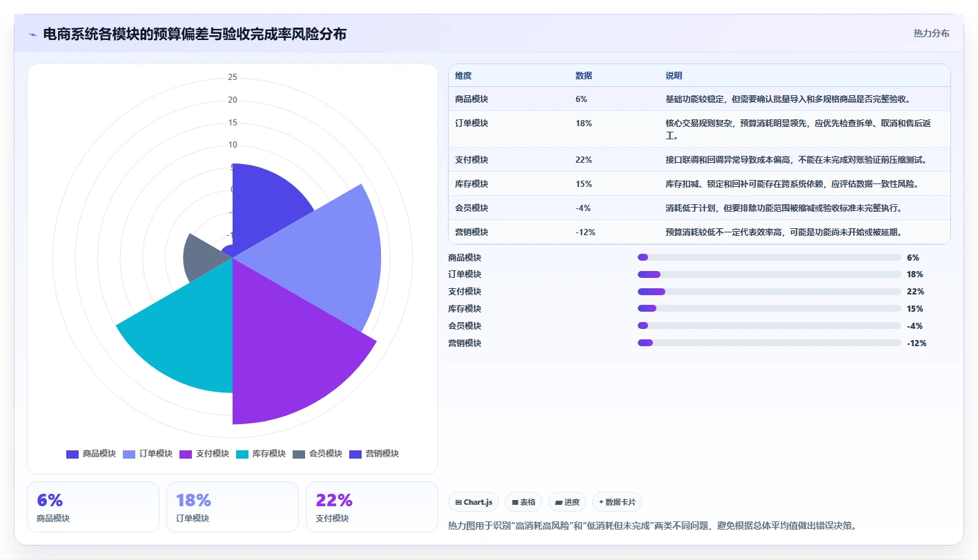Click the 22% value in the table

(x=584, y=160)
